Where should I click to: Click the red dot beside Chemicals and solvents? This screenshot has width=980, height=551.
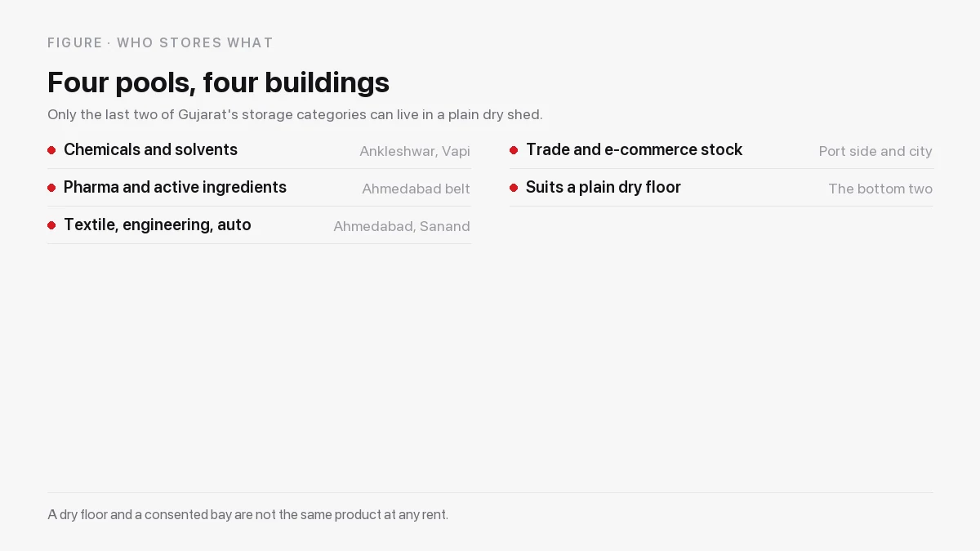(x=51, y=150)
